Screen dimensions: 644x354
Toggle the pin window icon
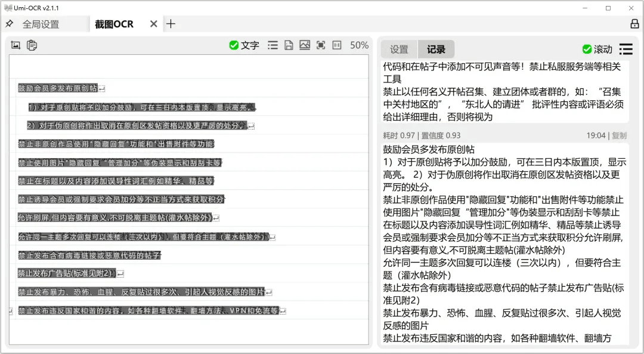[x=9, y=24]
